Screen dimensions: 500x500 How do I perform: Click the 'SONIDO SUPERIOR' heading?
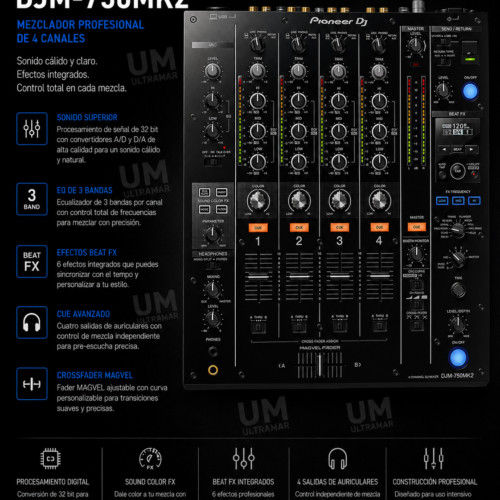[x=87, y=117]
